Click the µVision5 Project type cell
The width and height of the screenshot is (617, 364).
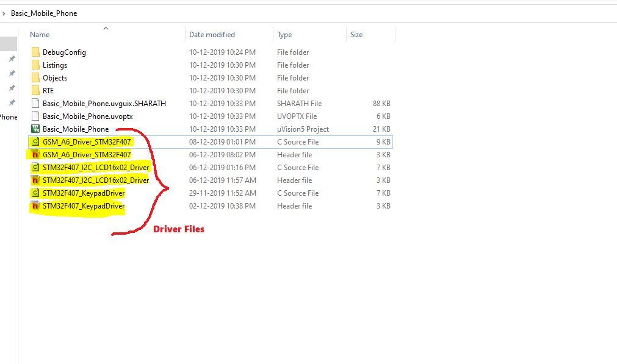pos(303,129)
